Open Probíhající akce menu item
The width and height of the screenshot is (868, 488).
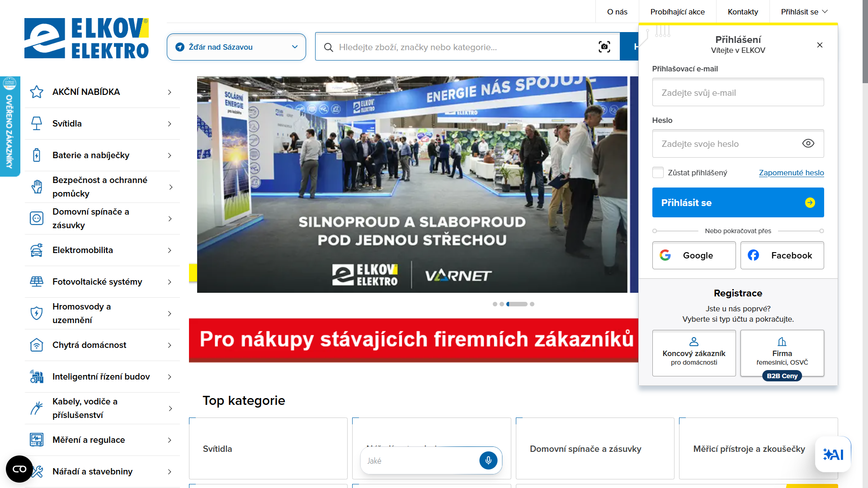pyautogui.click(x=677, y=12)
